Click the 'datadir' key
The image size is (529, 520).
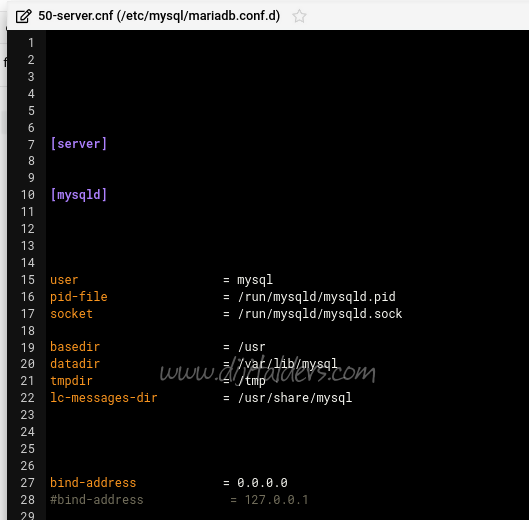tap(75, 364)
